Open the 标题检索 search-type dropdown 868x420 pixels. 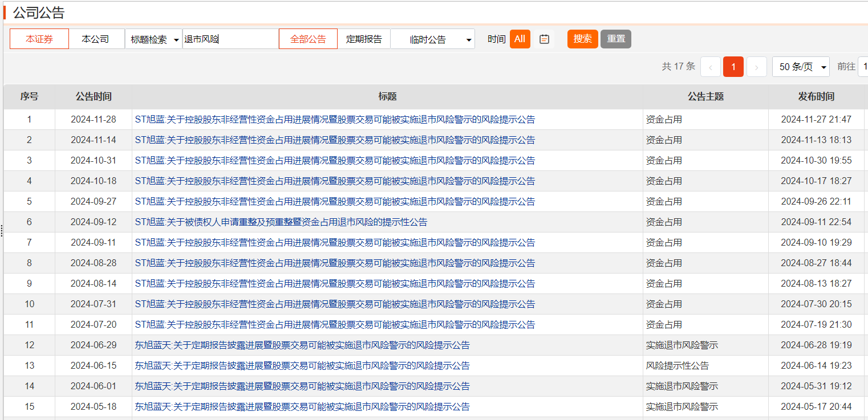click(x=153, y=39)
